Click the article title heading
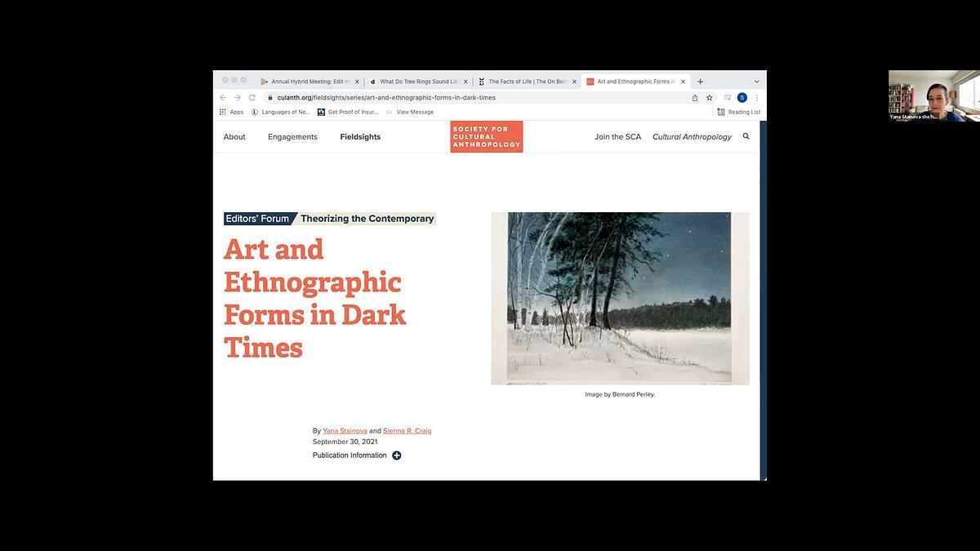The image size is (980, 551). pyautogui.click(x=314, y=298)
